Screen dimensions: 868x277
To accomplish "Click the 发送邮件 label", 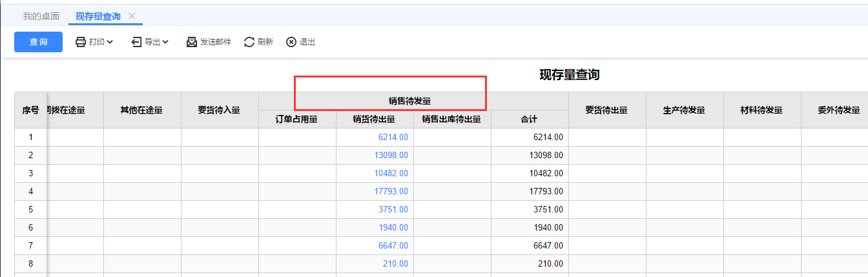I will 216,42.
